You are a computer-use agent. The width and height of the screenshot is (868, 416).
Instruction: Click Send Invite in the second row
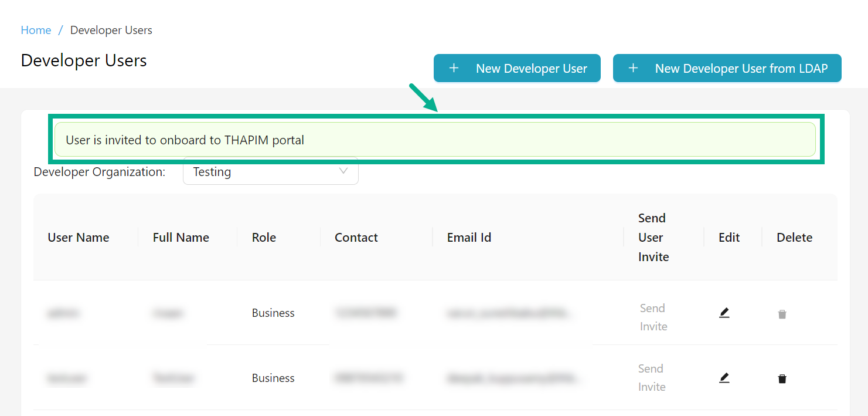click(651, 377)
